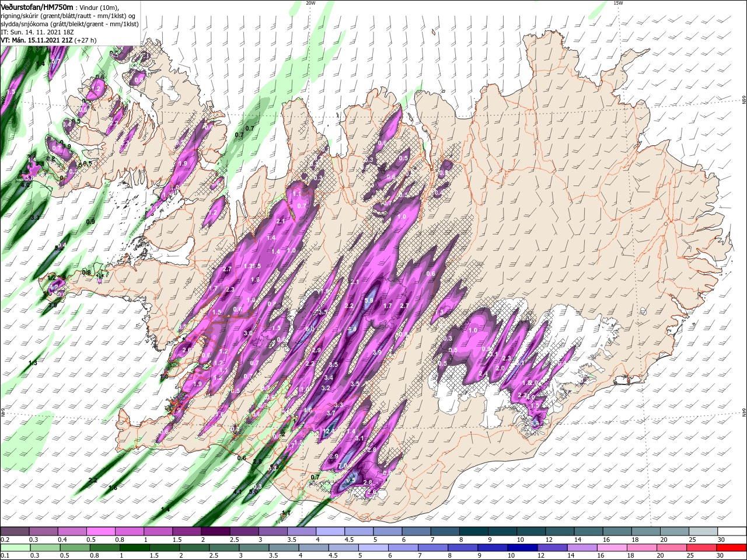Pick the grey-teal snow swatch labeled 16
Image resolution: width=747 pixels, height=560 pixels.
pos(617,532)
